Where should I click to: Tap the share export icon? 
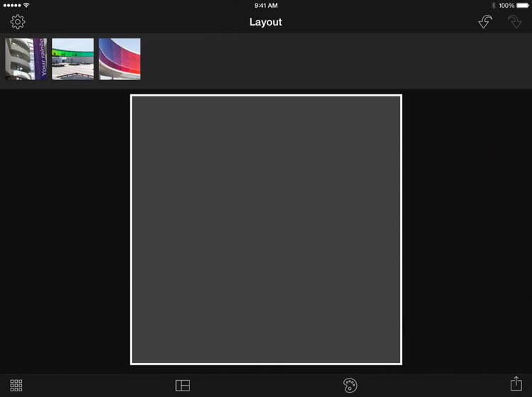pos(516,384)
